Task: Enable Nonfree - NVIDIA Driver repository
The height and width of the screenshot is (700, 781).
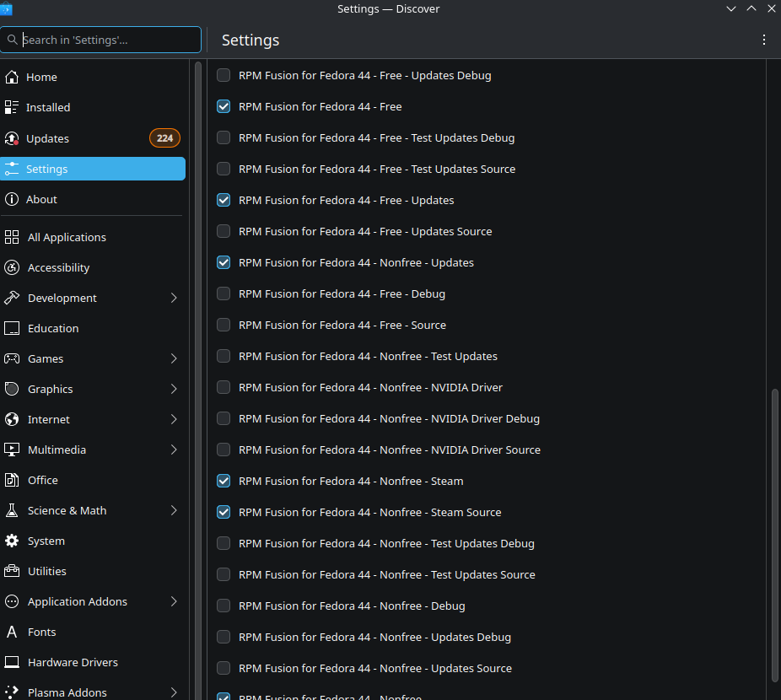Action: (x=224, y=387)
